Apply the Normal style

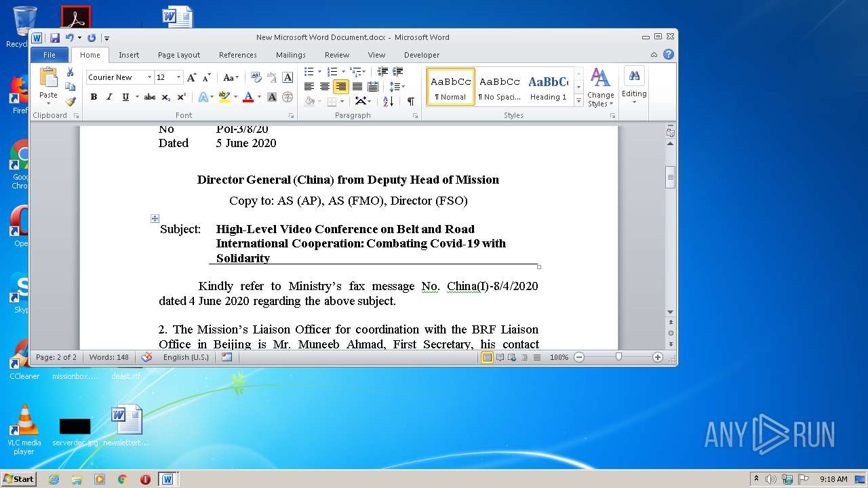pos(451,87)
